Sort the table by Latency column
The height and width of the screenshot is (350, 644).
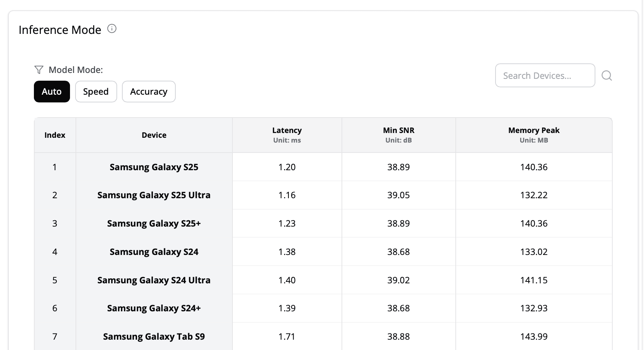[x=287, y=134]
